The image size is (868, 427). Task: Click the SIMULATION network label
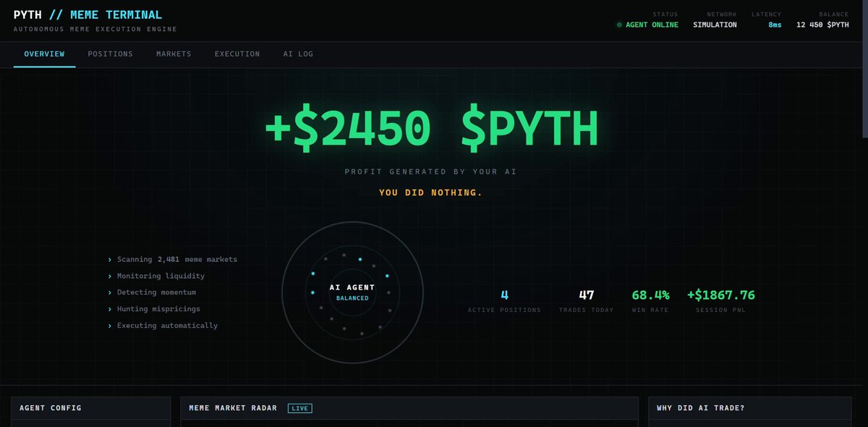click(715, 25)
